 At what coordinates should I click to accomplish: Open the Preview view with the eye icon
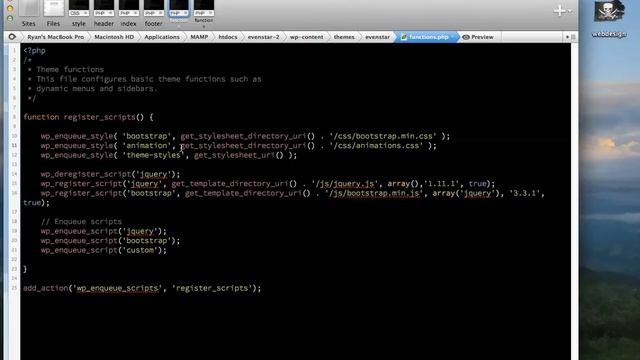tap(478, 37)
